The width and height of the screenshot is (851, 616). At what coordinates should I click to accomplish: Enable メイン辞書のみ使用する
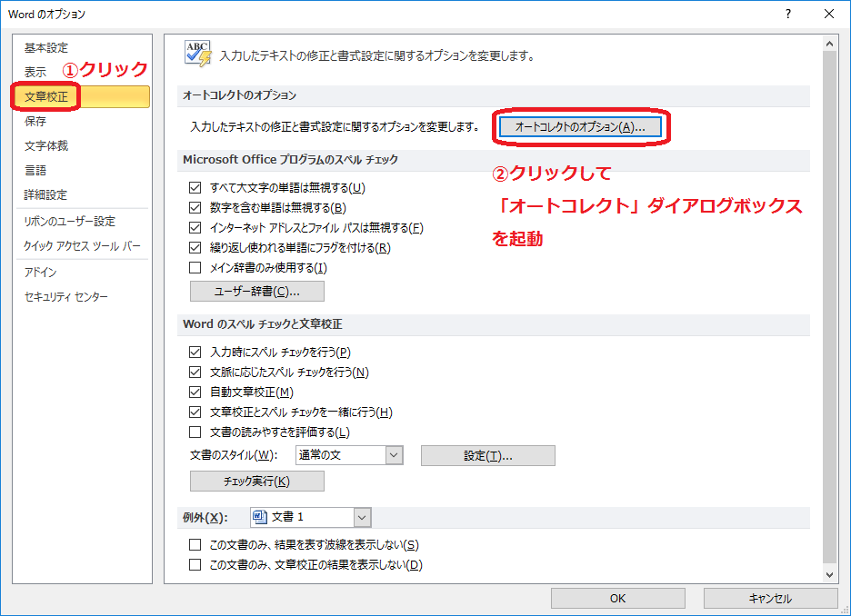[195, 266]
